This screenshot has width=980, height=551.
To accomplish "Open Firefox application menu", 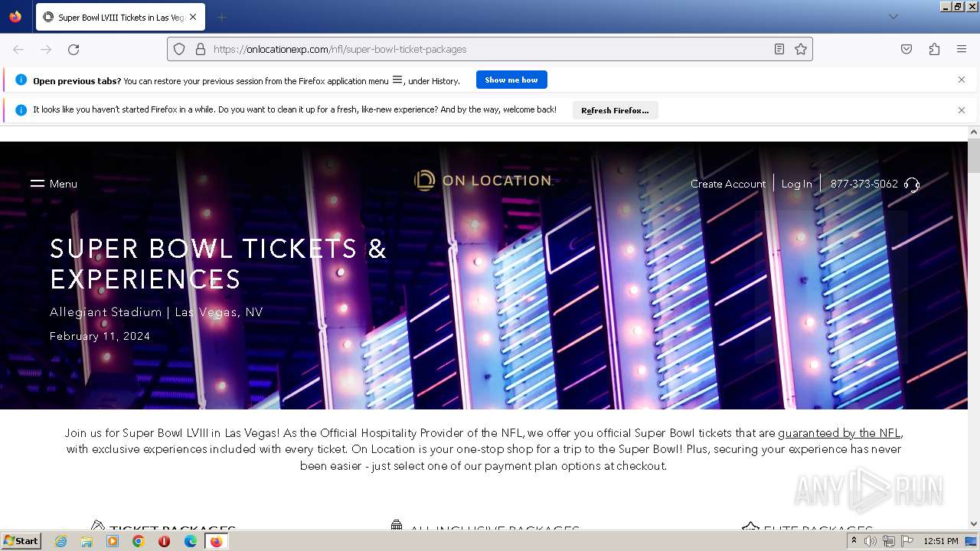I will pyautogui.click(x=962, y=49).
